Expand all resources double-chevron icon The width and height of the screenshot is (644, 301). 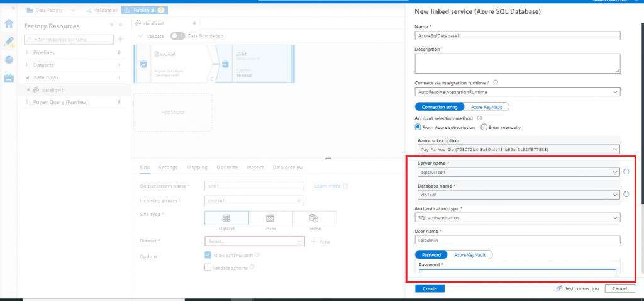pos(112,25)
